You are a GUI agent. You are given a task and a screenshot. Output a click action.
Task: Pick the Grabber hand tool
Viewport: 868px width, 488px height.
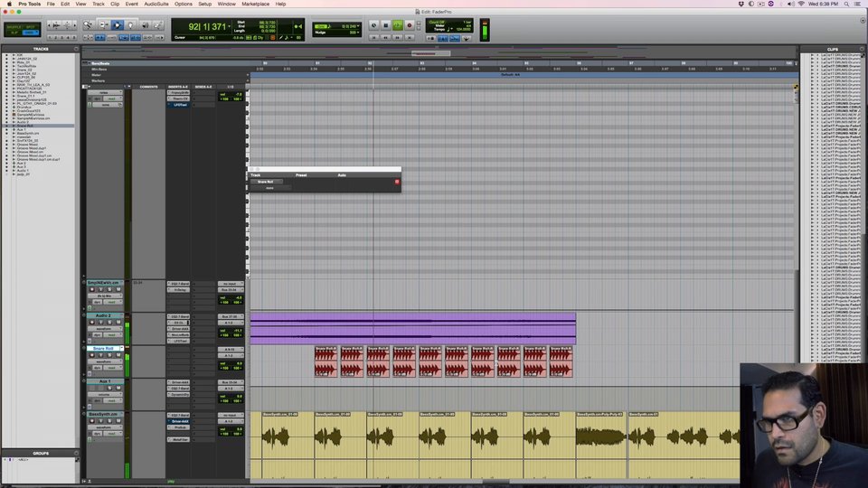[x=130, y=25]
